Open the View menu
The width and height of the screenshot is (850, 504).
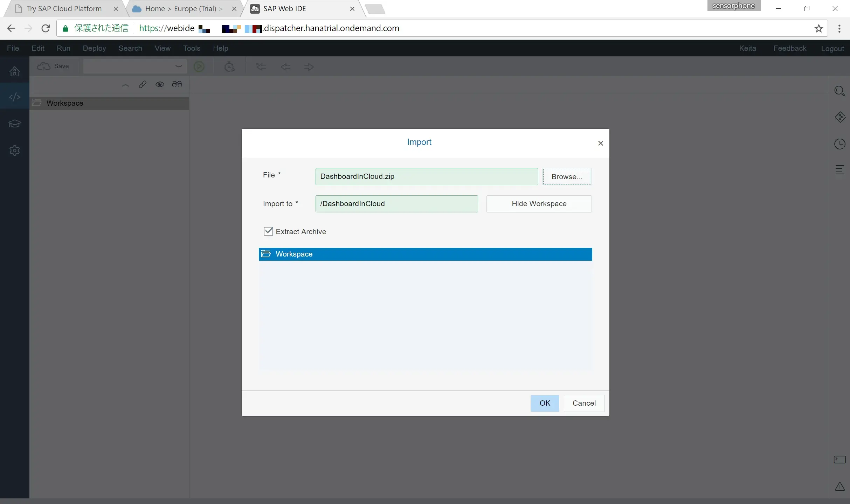tap(163, 48)
